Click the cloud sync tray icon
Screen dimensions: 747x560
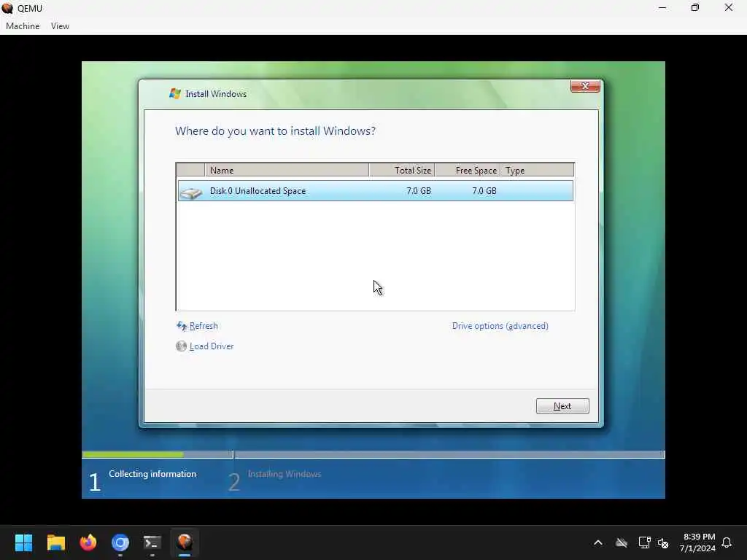coord(622,542)
